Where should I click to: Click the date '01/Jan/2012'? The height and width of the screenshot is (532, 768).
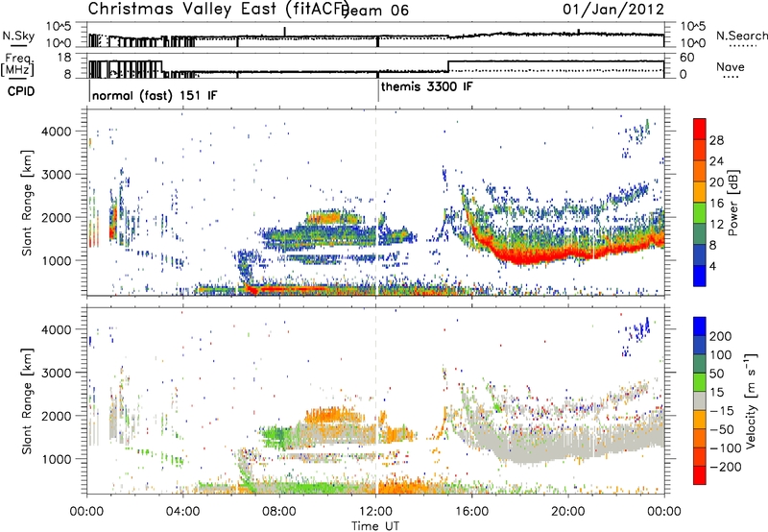tap(613, 10)
